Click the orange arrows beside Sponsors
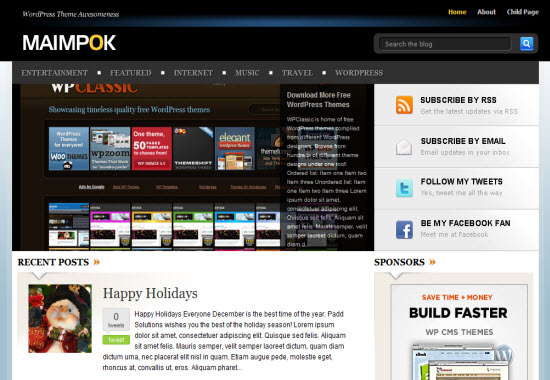This screenshot has height=380, width=550. [x=432, y=262]
